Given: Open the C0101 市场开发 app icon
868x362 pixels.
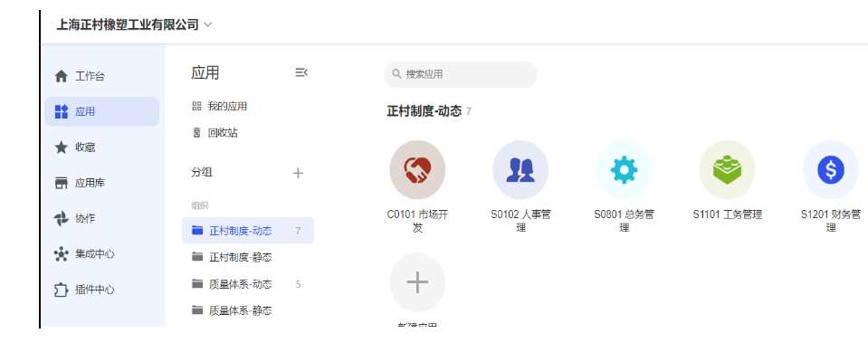Looking at the screenshot, I should pos(417,169).
